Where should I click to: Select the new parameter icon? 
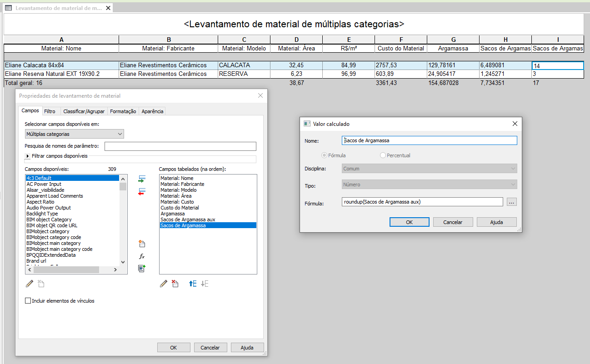click(x=142, y=244)
